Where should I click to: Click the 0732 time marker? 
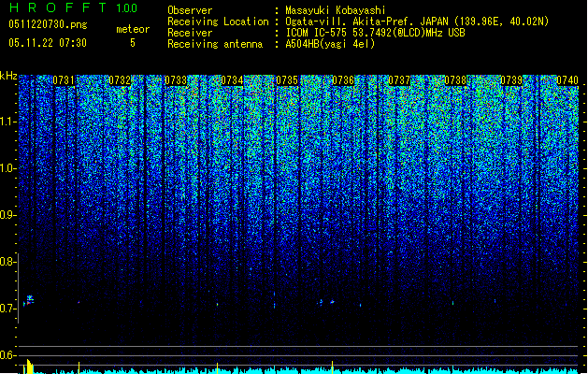[x=120, y=80]
